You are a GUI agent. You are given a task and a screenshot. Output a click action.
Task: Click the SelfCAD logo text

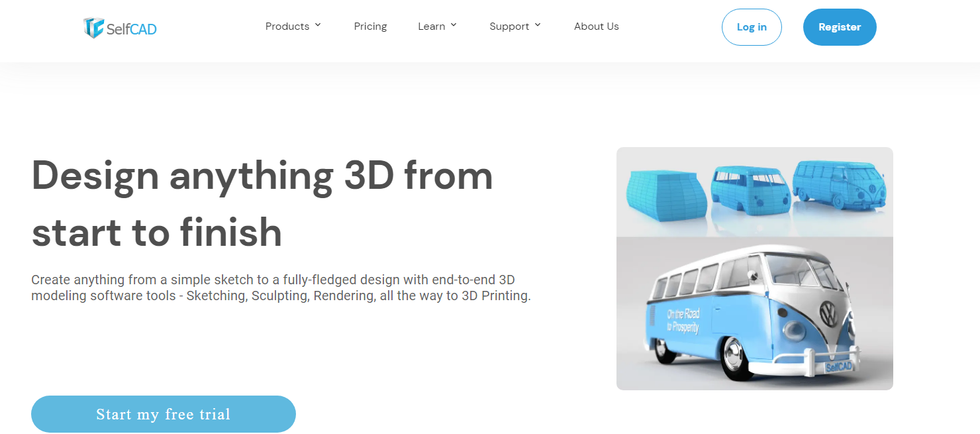point(131,28)
